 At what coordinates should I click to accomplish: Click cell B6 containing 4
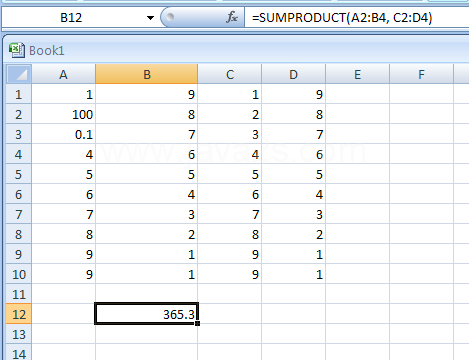pyautogui.click(x=147, y=194)
